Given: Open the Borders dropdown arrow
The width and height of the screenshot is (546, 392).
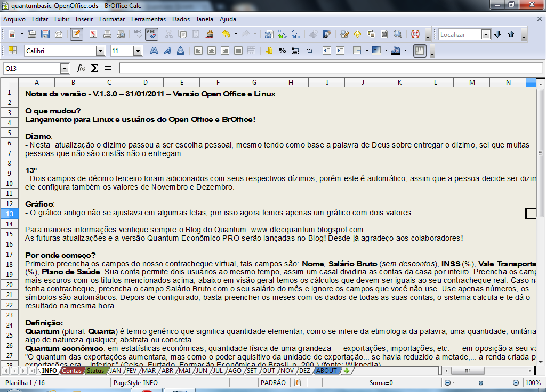Looking at the screenshot, I should [367, 51].
